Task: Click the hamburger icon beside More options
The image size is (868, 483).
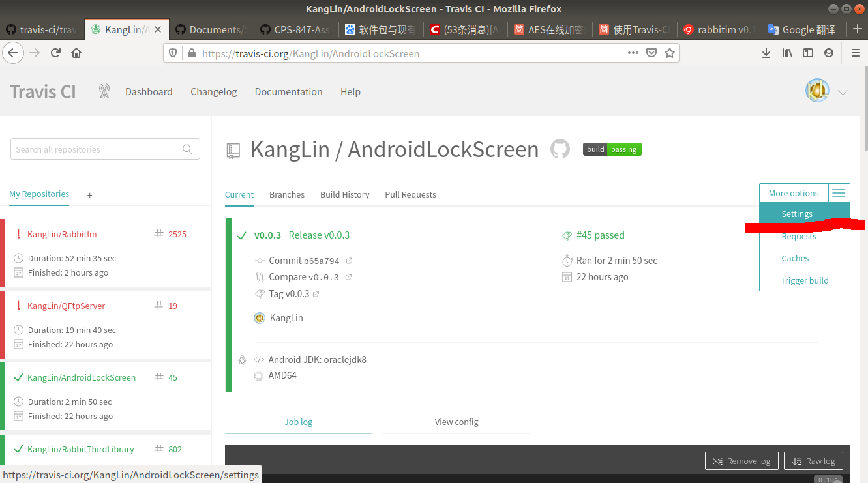Action: click(839, 193)
